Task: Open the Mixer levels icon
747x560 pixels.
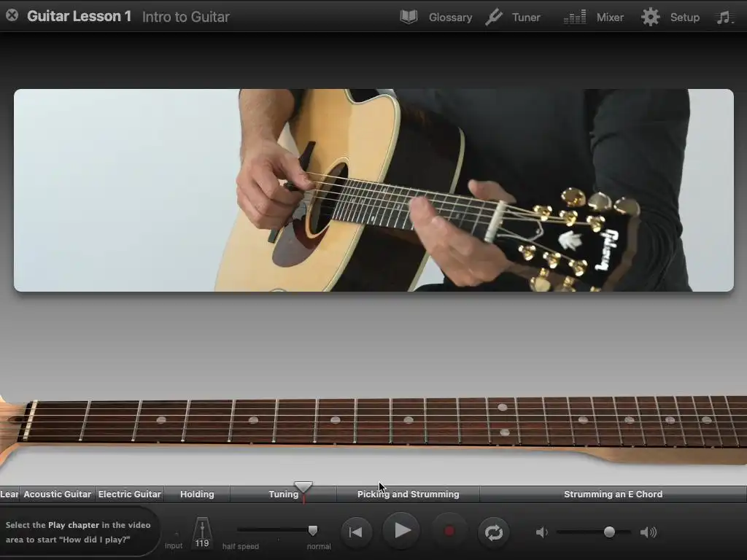Action: 575,17
